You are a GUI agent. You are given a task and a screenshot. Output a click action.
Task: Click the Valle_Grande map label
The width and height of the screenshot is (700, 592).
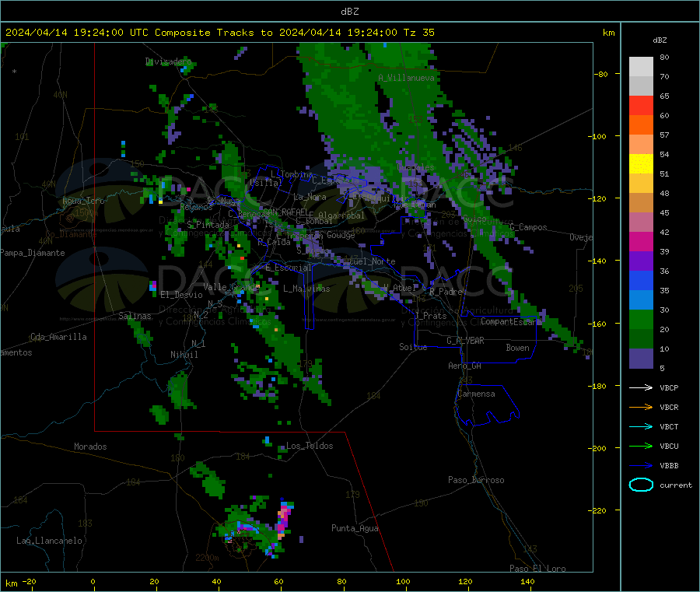coord(231,287)
